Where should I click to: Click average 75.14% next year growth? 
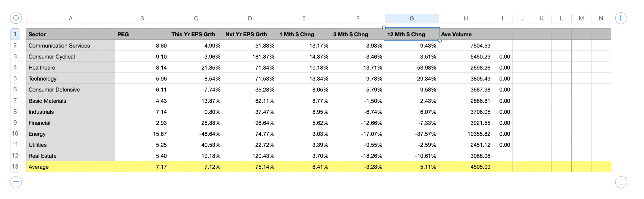coord(250,167)
